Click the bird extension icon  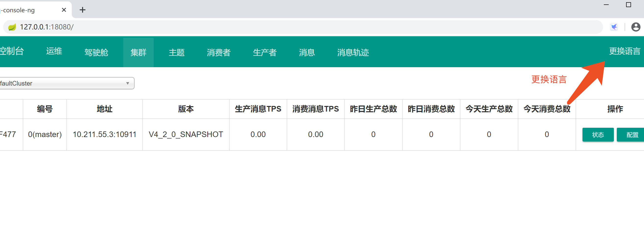coord(614,27)
